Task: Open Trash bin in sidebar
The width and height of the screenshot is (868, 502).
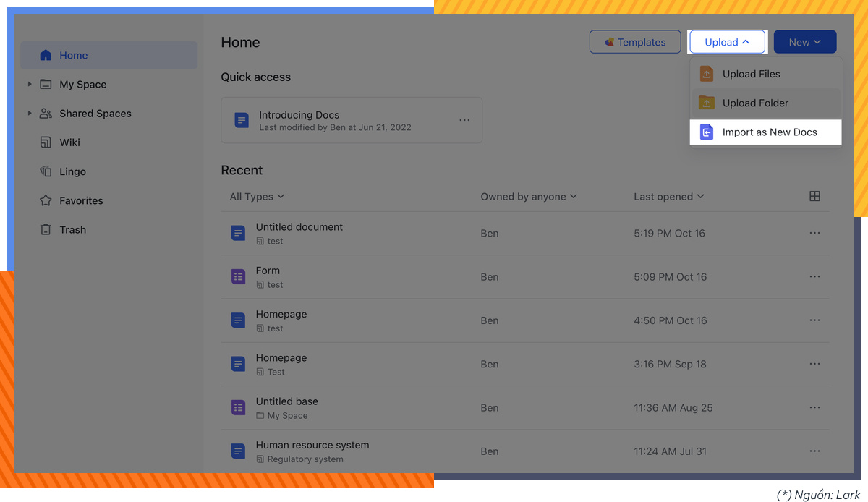Action: (x=46, y=229)
